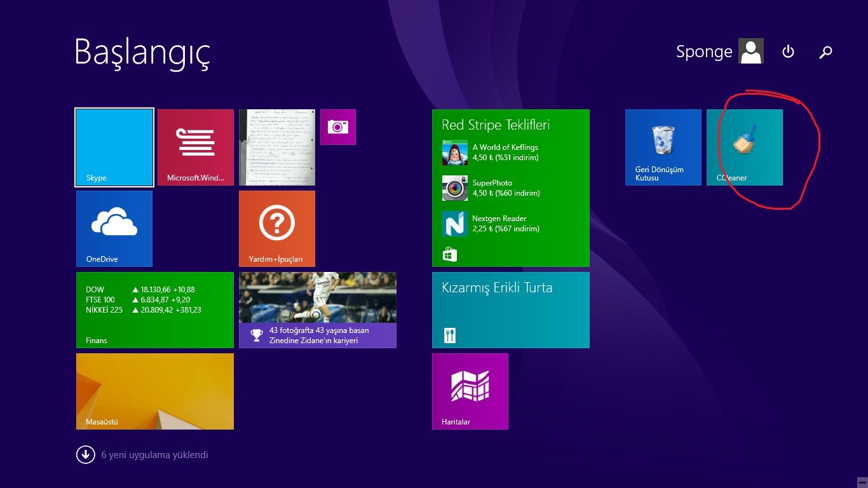Open the handwritten notes photo tile
The height and width of the screenshot is (488, 868).
pos(277,147)
